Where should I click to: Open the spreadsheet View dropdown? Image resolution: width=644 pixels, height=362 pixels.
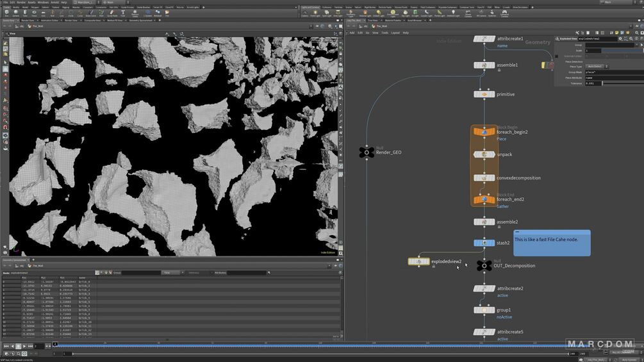tap(170, 272)
